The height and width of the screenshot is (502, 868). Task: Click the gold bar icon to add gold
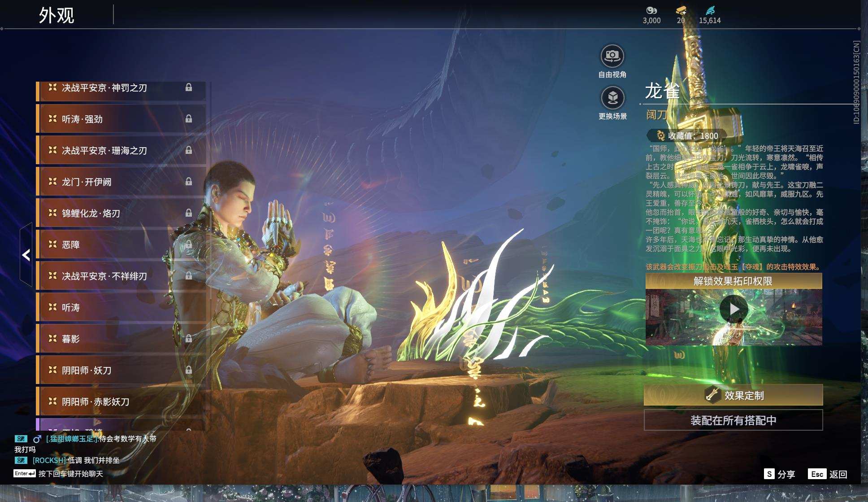681,10
